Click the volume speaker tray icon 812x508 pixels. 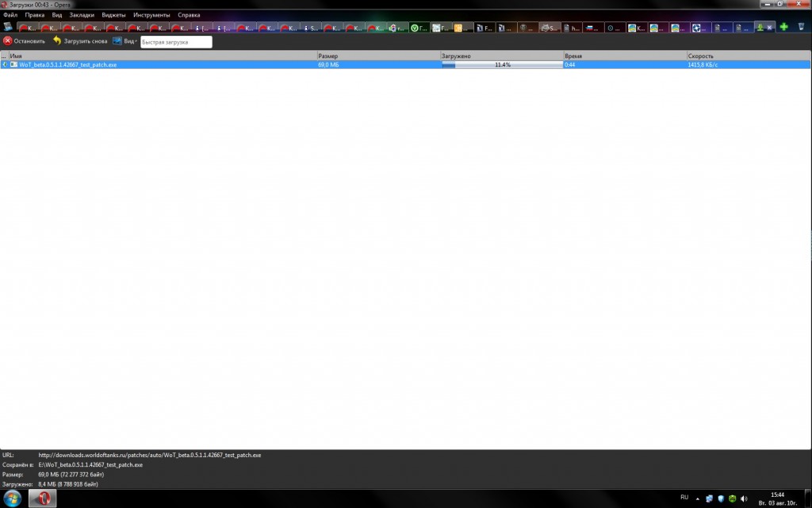pos(744,498)
